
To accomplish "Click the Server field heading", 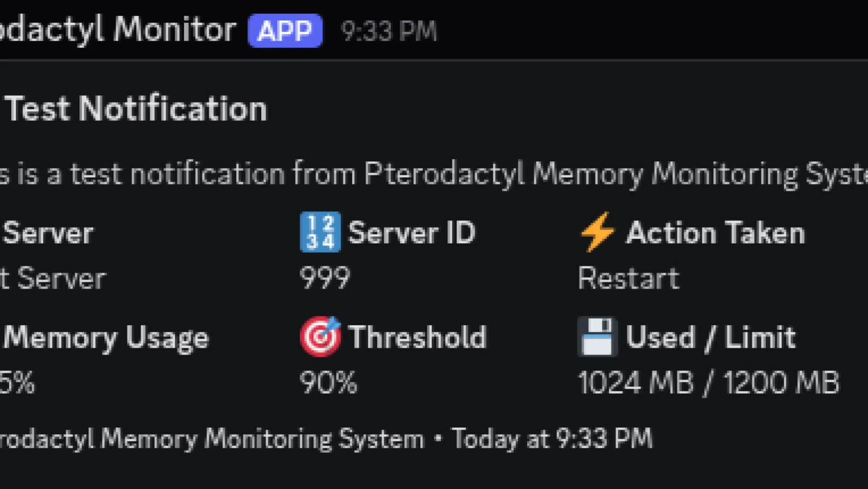I will pyautogui.click(x=48, y=233).
